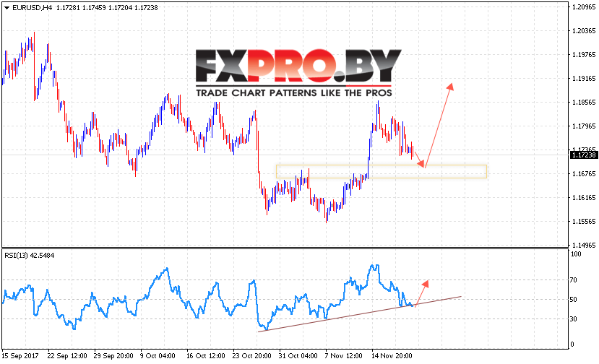Open the chart dropdown triangle beside EURUSD,H4
Image resolution: width=599 pixels, height=364 pixels.
7,8
